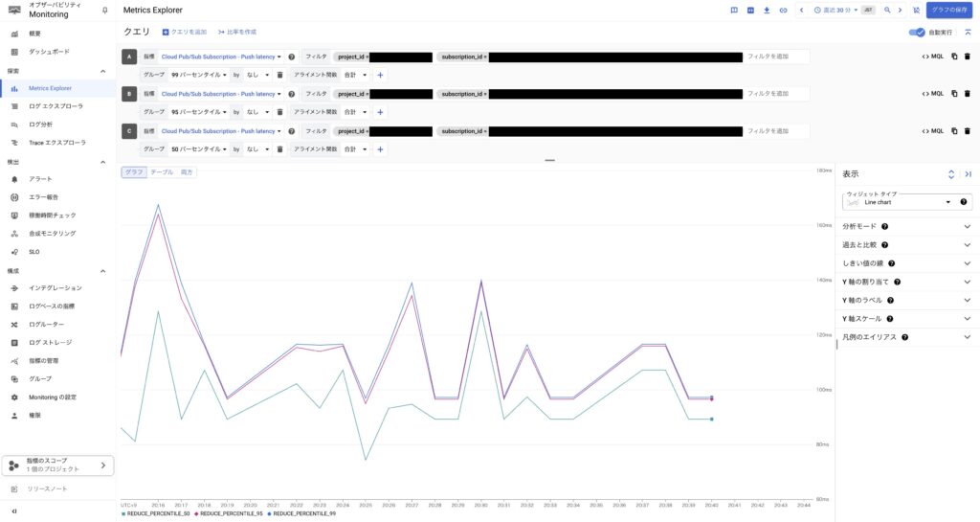Click the zoom magnifier in time selector
Image resolution: width=980 pixels, height=522 pixels.
[x=887, y=10]
